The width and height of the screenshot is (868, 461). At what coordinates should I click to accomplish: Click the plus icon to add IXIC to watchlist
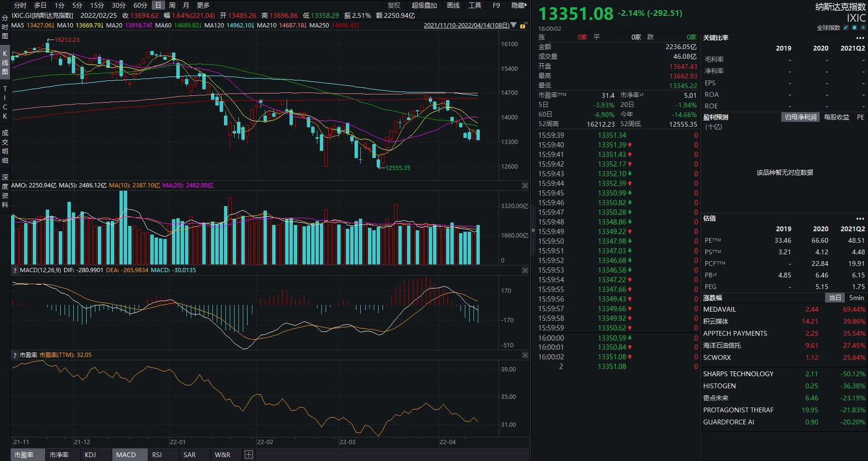863,28
